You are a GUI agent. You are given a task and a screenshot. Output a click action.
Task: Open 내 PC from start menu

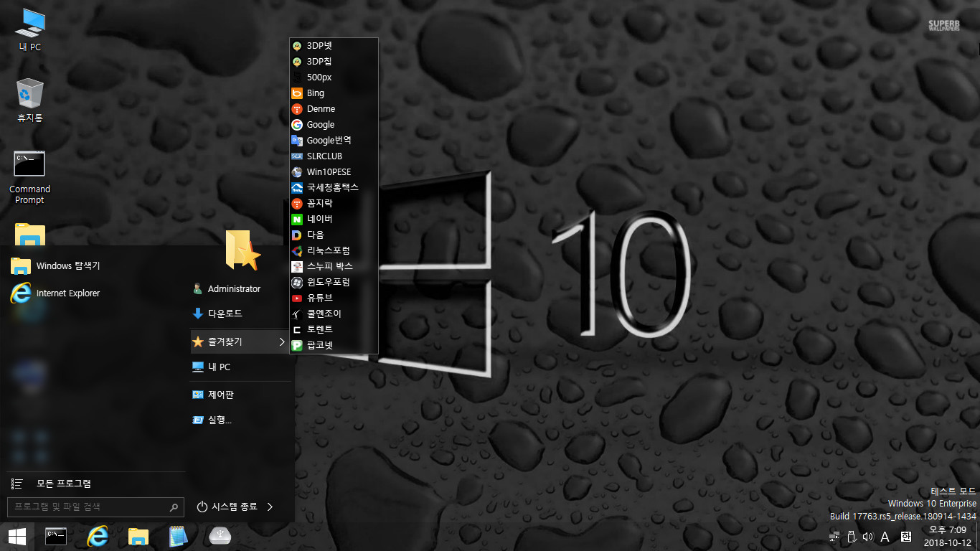[x=240, y=367]
